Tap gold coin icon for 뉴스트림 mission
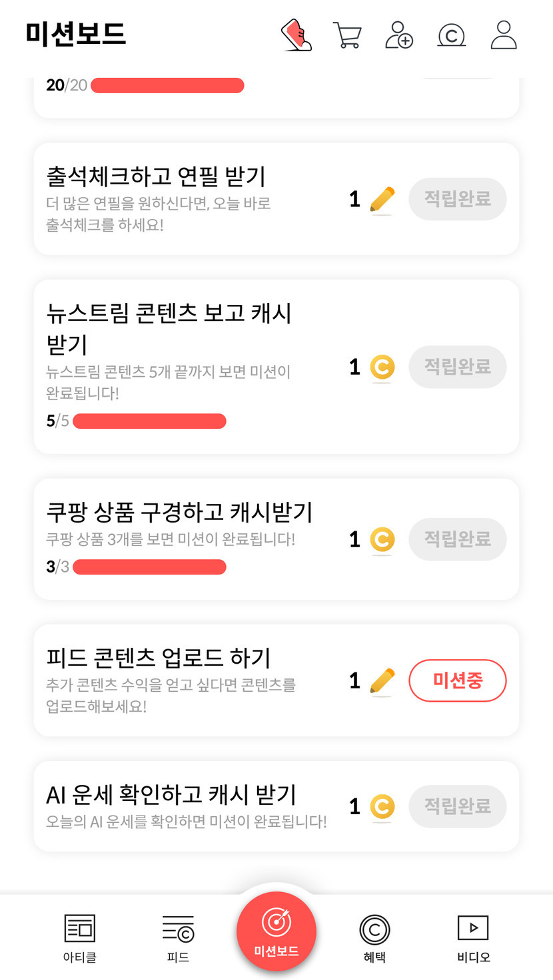Viewport: 553px width, 980px height. pos(382,367)
